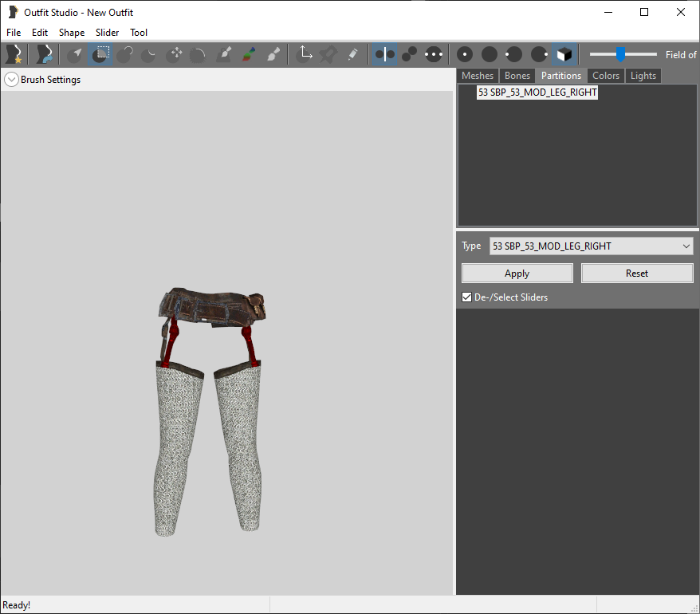Open the Slider menu
The image size is (700, 614).
click(107, 33)
